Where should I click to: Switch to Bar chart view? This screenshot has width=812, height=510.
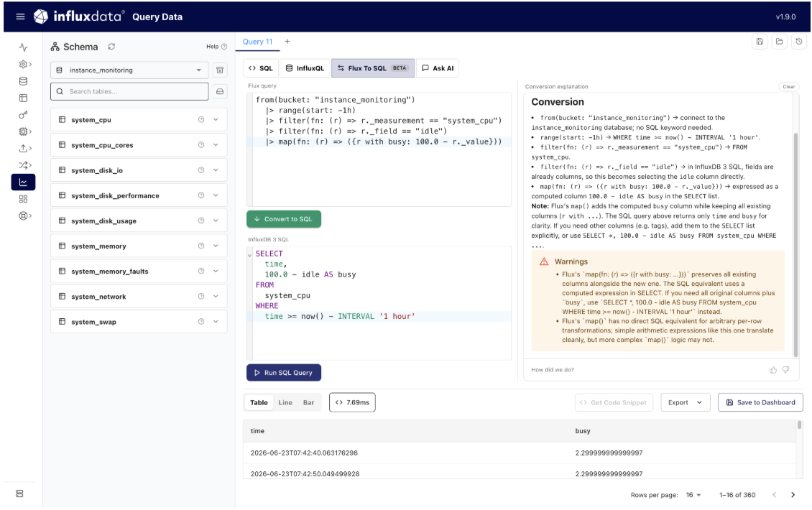(309, 402)
